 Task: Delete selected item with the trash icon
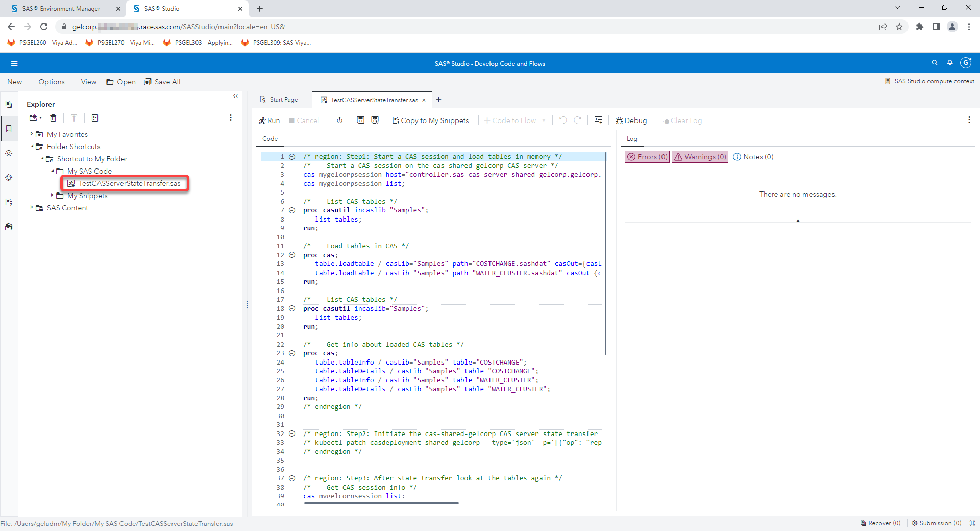[53, 118]
